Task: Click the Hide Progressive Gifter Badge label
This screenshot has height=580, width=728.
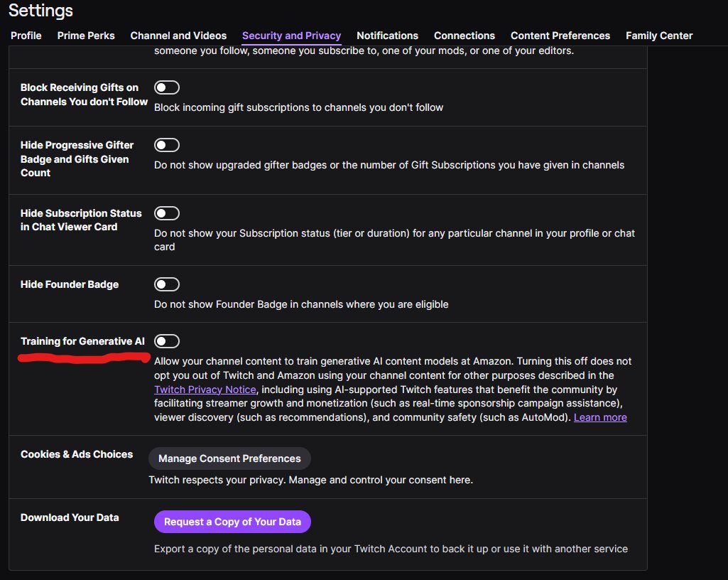Action: tap(77, 159)
